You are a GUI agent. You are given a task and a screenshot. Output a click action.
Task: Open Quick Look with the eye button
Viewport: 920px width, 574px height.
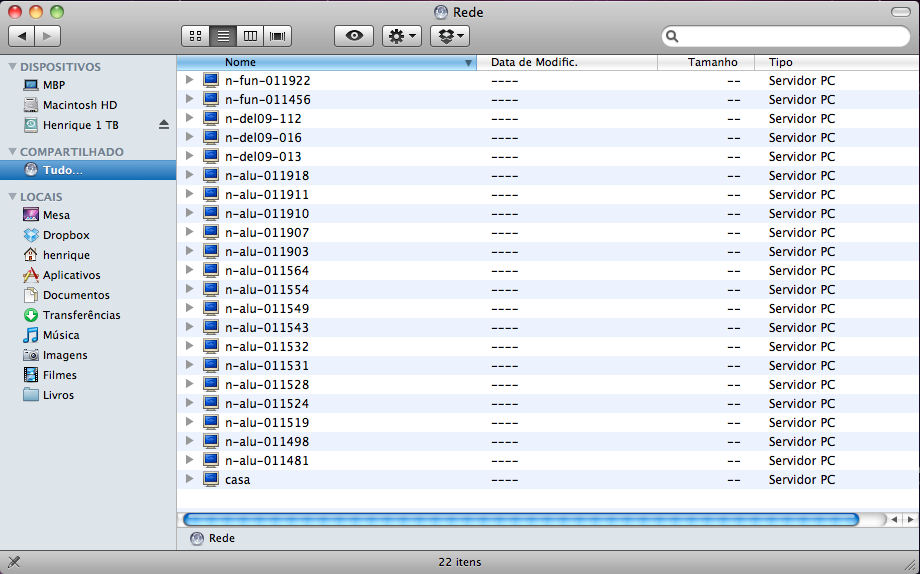pyautogui.click(x=354, y=36)
